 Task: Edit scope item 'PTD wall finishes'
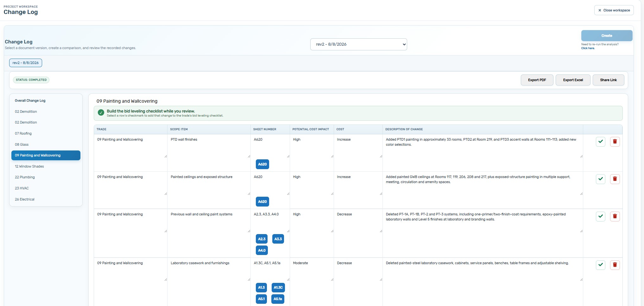(209, 147)
